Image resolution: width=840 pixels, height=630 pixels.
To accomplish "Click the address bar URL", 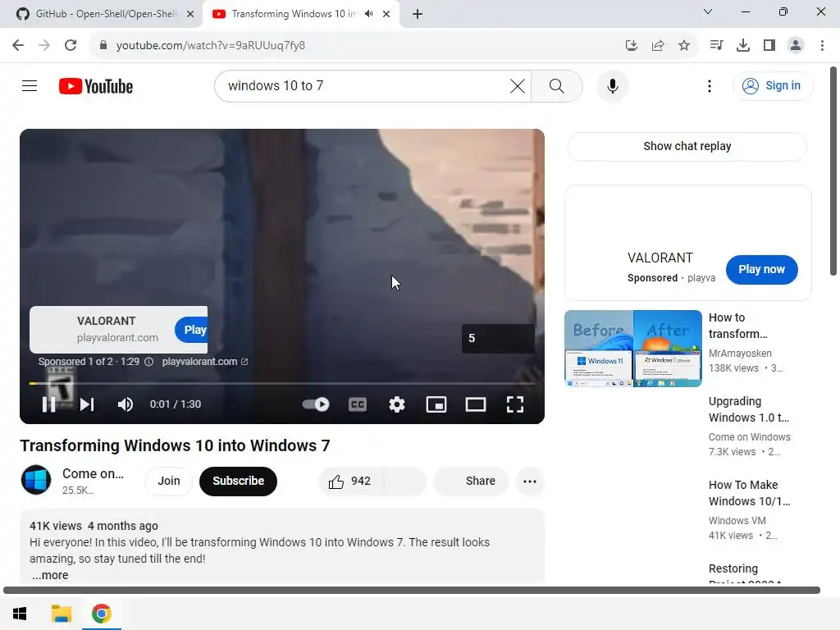I will pos(211,46).
